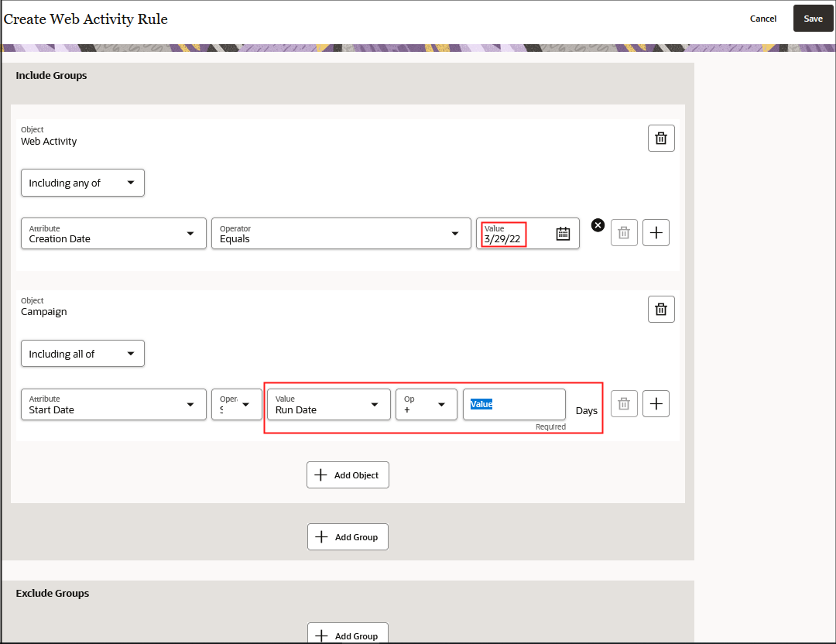The width and height of the screenshot is (836, 644).
Task: Add condition after Creation Date row
Action: [656, 233]
